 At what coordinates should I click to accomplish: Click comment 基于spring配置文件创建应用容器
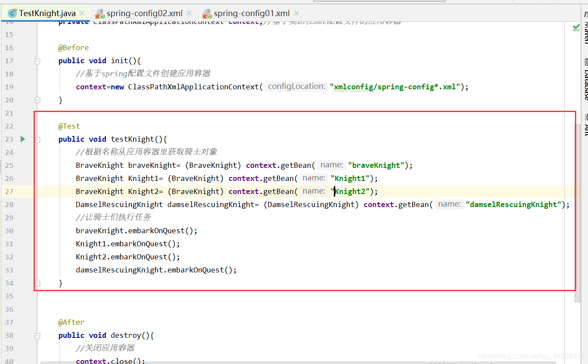143,73
